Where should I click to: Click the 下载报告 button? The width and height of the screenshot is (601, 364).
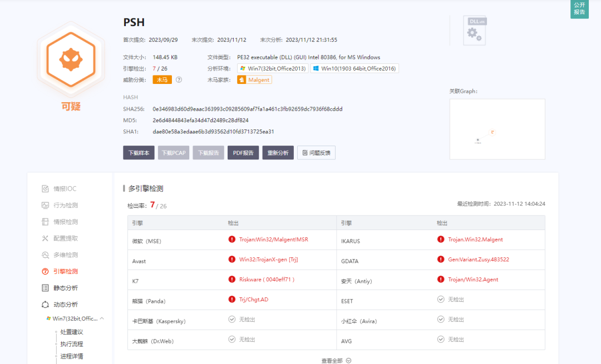point(209,153)
